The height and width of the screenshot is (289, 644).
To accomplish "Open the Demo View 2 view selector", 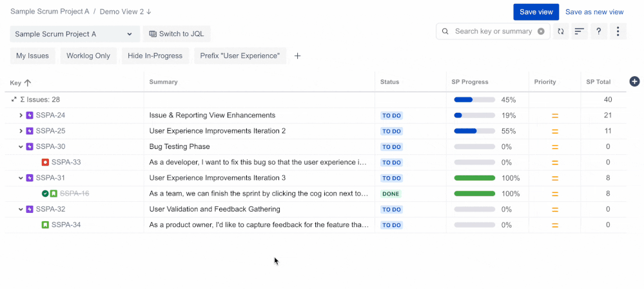I will coord(126,12).
